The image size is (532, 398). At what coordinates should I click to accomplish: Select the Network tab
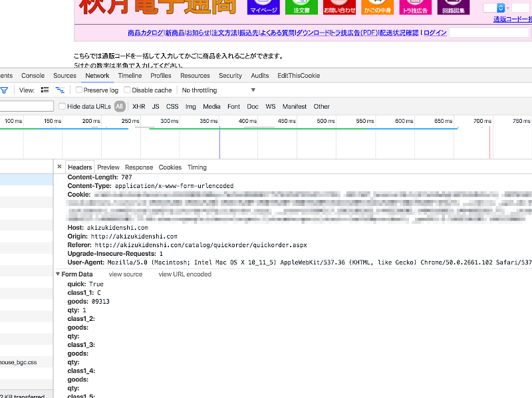coord(97,76)
